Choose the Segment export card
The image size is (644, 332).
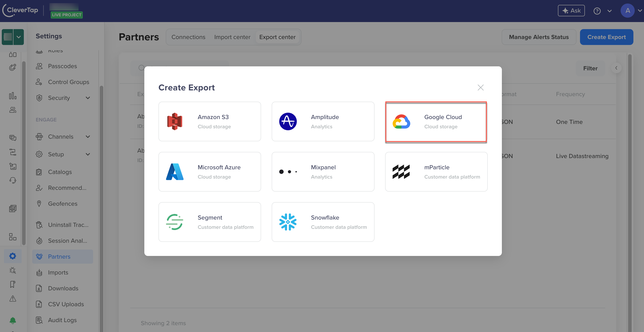(209, 222)
